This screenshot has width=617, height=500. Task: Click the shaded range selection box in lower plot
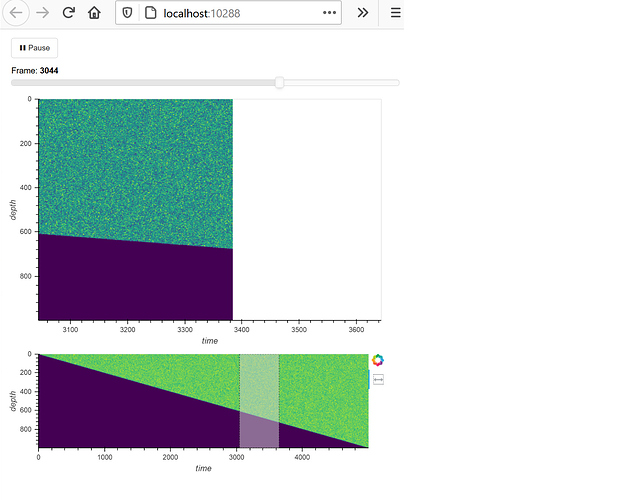259,400
